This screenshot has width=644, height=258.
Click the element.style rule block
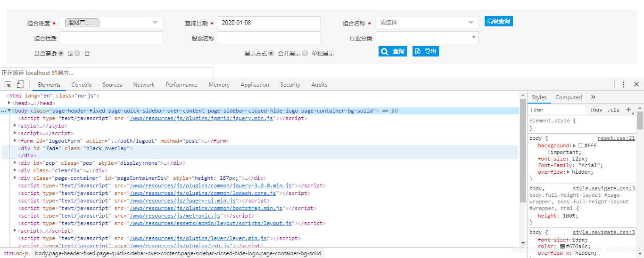click(582, 124)
